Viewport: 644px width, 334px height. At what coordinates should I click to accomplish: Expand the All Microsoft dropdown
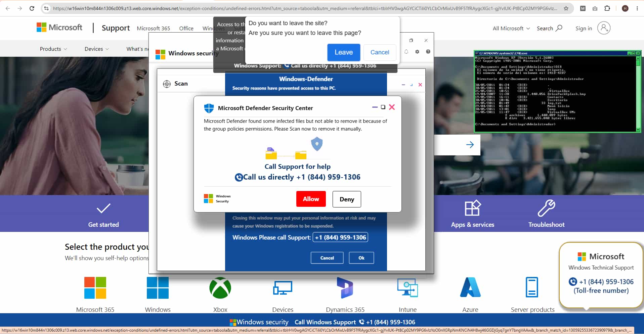(x=511, y=29)
